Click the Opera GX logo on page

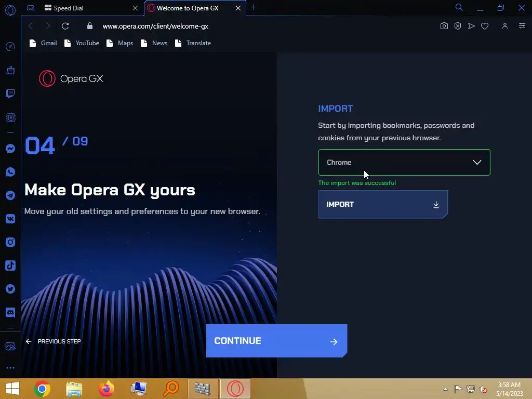71,78
